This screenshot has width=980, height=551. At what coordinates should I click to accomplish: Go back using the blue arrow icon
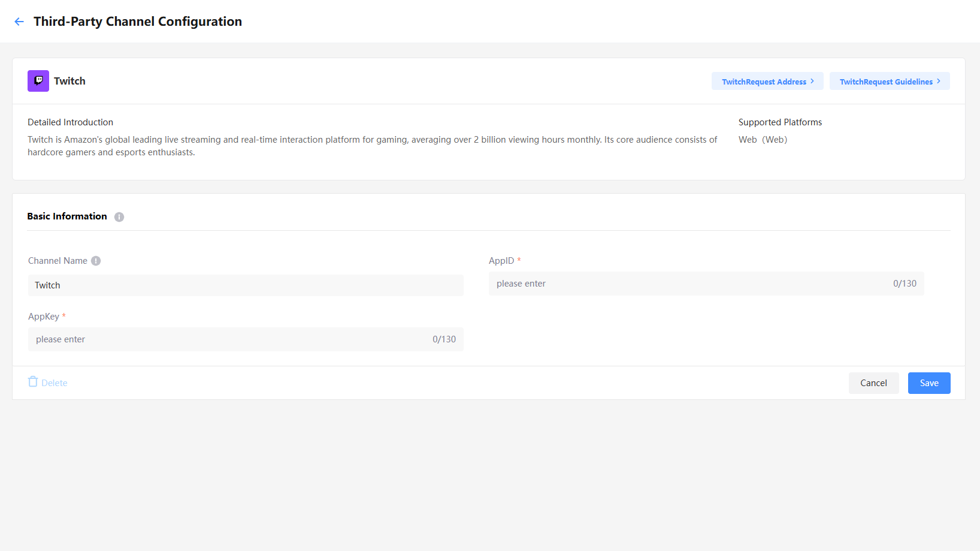point(19,22)
